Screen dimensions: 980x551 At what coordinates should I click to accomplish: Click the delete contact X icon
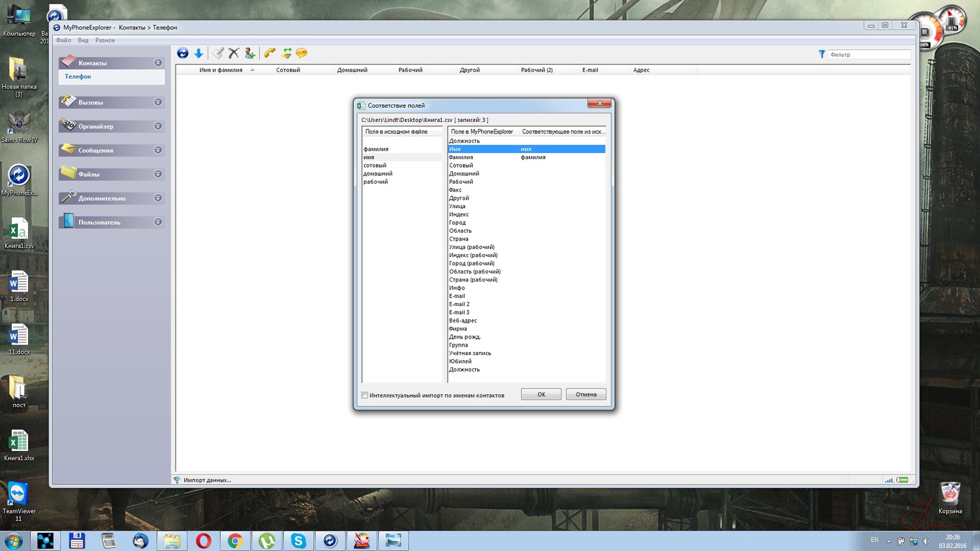(x=233, y=53)
